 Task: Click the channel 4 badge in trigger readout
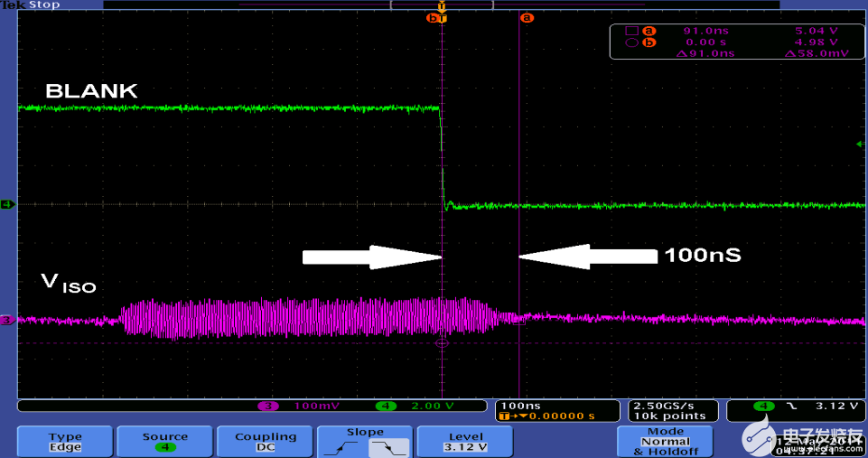pos(763,406)
